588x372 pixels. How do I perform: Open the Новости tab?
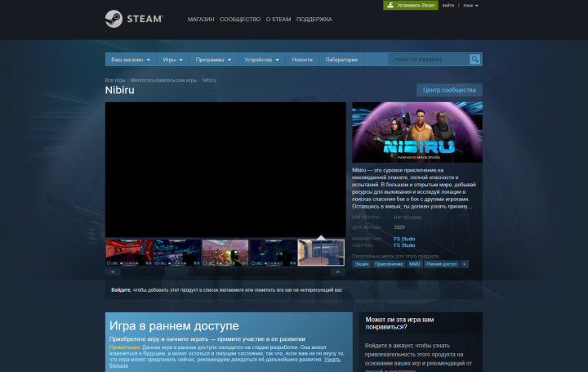pos(302,60)
